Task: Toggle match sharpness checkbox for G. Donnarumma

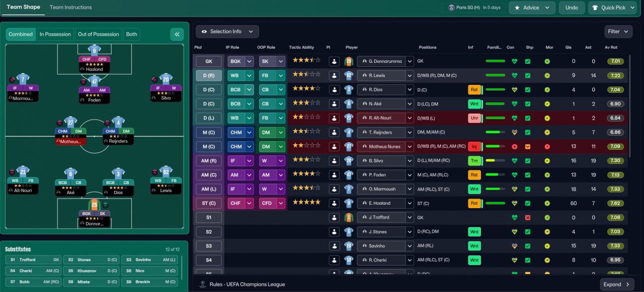Action: point(527,61)
